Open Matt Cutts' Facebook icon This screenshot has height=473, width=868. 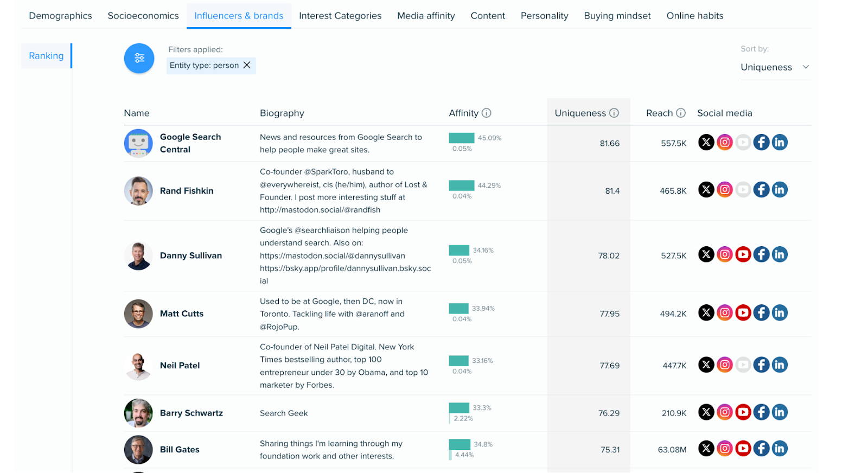tap(761, 313)
